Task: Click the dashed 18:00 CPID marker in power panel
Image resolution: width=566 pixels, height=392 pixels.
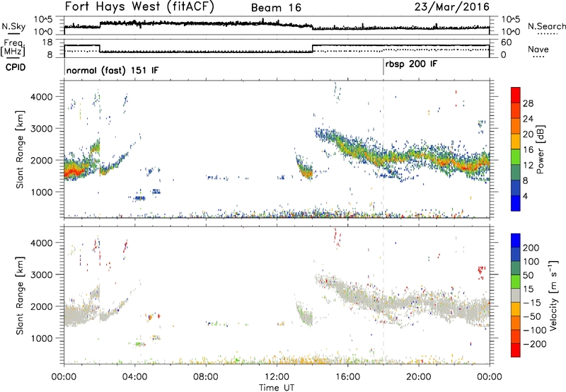Action: (x=383, y=149)
